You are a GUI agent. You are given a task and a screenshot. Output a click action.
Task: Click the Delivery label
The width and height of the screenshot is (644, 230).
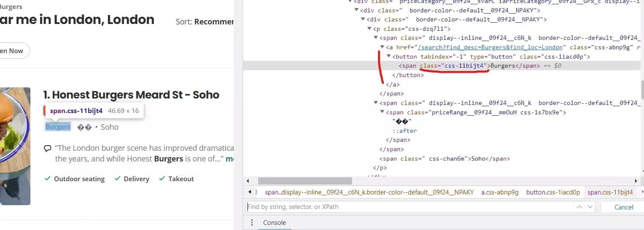click(136, 179)
